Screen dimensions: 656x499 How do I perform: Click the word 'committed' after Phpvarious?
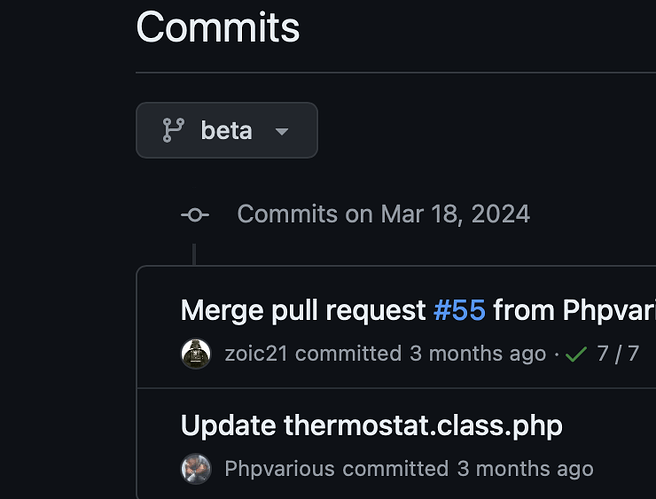coord(395,469)
